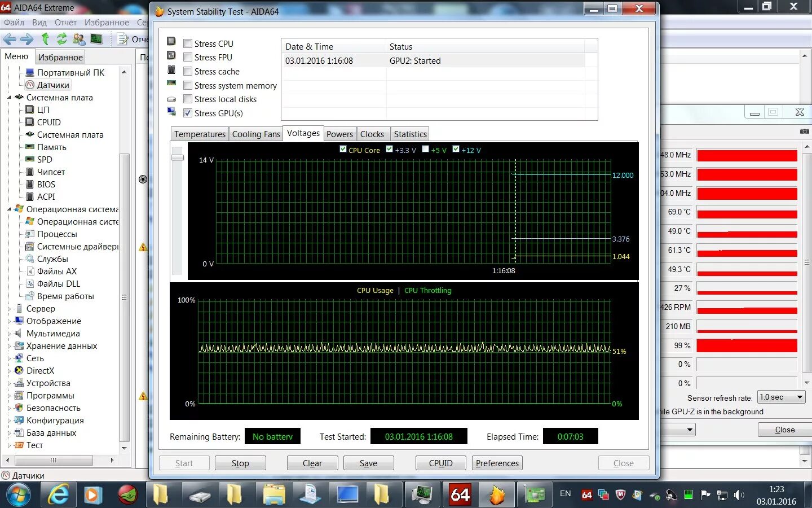Click the green up-level arrow in AIDA64 toolbar
The width and height of the screenshot is (812, 508).
click(x=46, y=39)
